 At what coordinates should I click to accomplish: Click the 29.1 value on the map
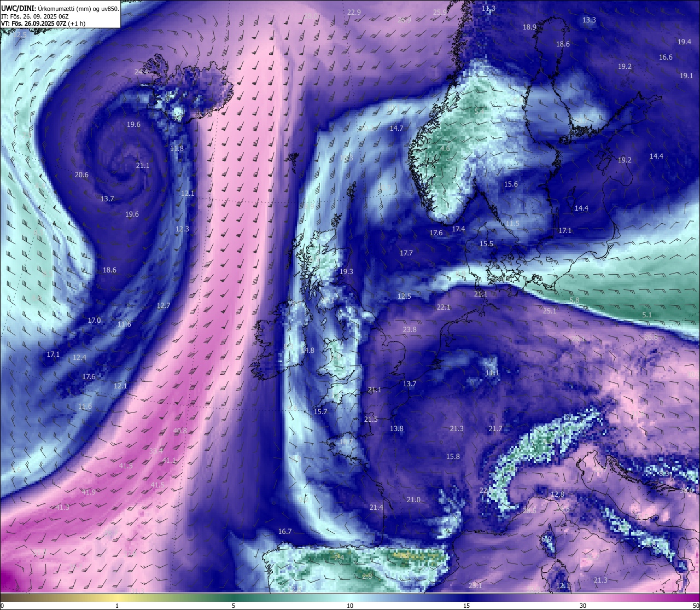click(475, 585)
